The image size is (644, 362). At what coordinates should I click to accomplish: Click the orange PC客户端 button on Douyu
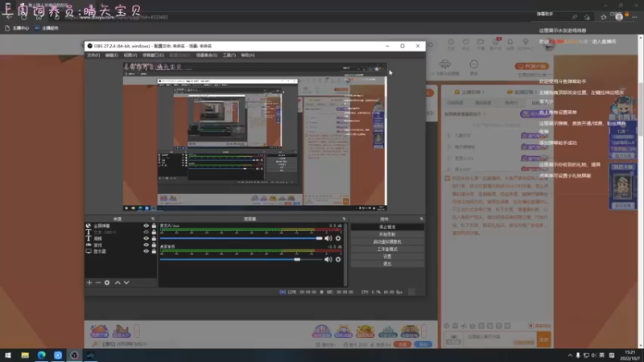(532, 66)
